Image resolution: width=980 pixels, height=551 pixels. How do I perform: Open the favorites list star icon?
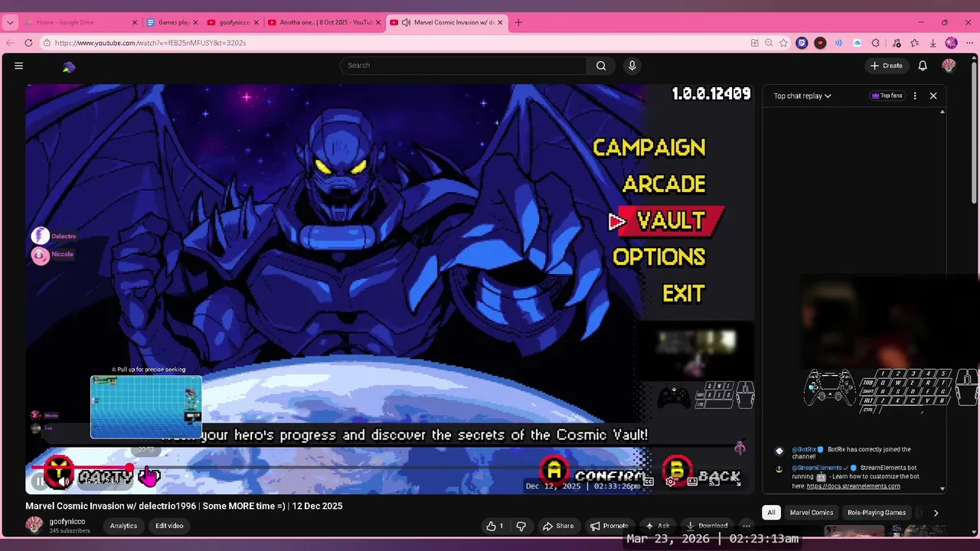pos(914,43)
